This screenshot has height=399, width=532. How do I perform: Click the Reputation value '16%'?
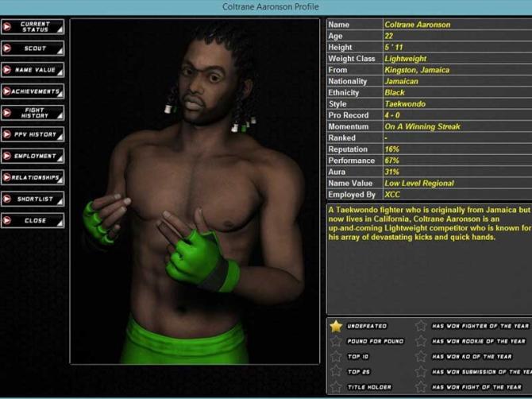point(392,149)
